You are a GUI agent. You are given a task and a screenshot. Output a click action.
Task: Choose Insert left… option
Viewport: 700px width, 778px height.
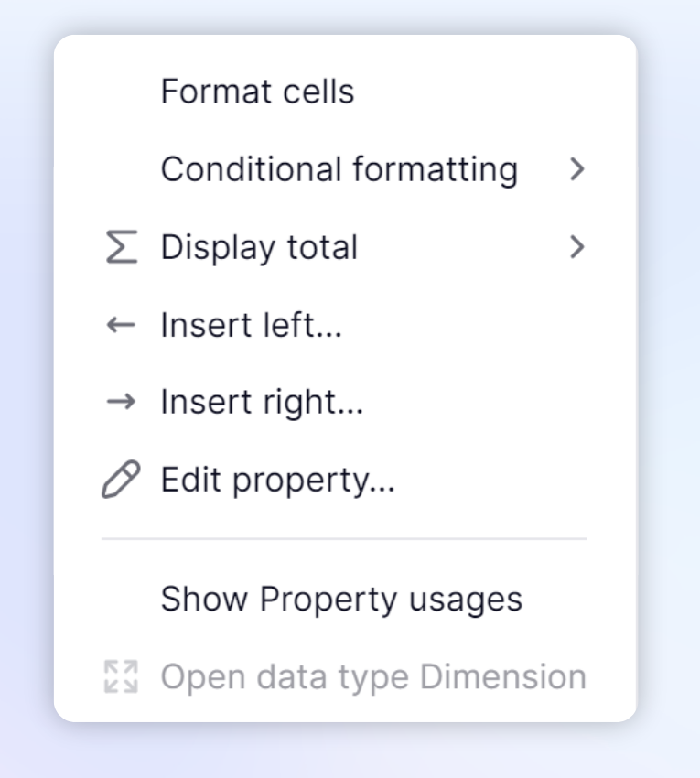(x=345, y=325)
